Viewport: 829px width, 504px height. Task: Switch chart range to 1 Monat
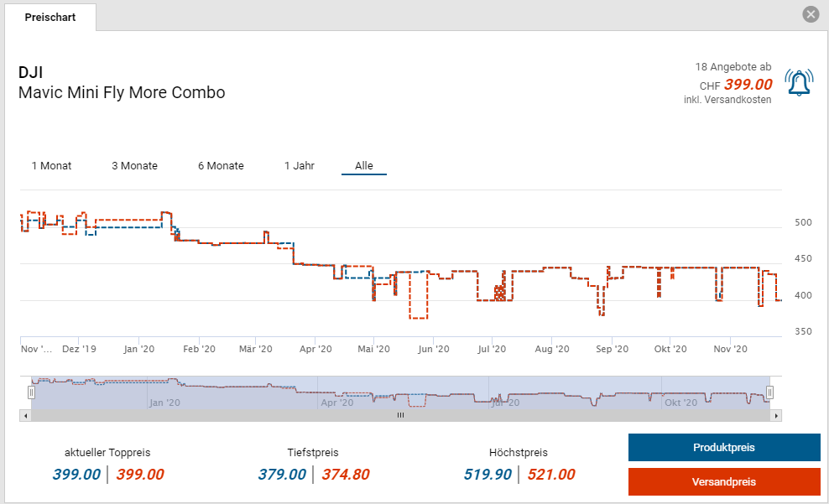(x=51, y=166)
